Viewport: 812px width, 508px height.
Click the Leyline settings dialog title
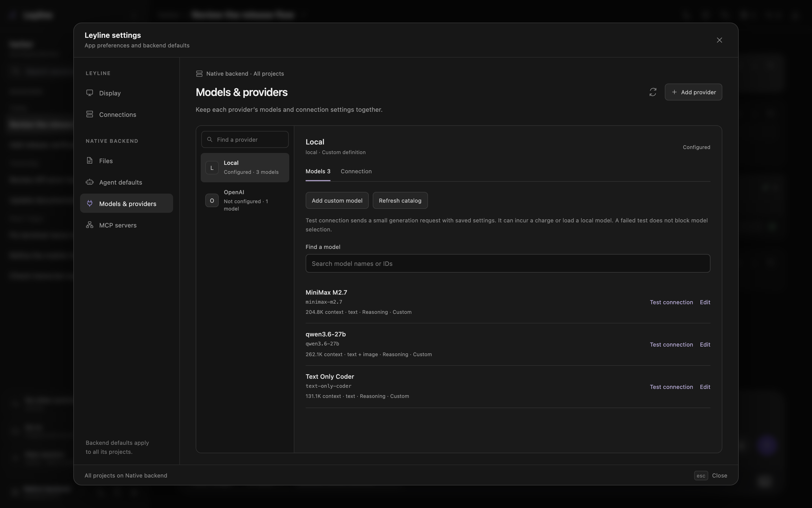(x=113, y=35)
